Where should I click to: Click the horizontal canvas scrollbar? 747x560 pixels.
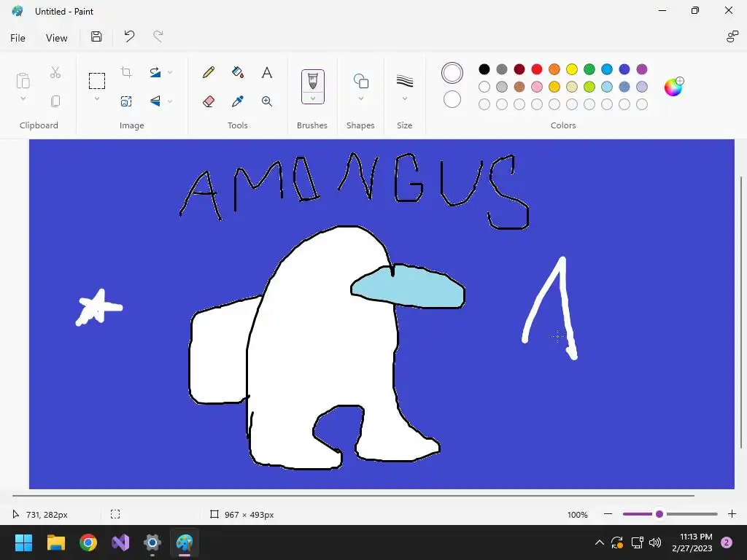point(353,496)
